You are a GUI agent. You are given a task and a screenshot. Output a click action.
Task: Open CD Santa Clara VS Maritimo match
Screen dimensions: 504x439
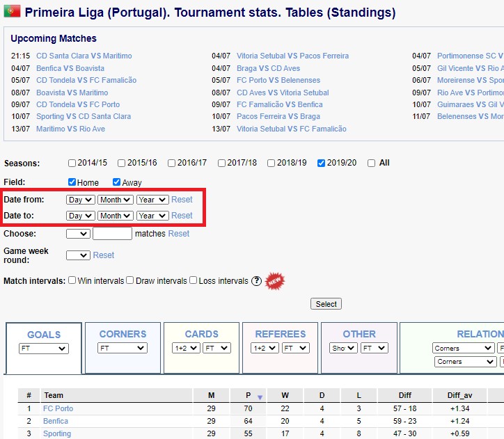(x=84, y=56)
